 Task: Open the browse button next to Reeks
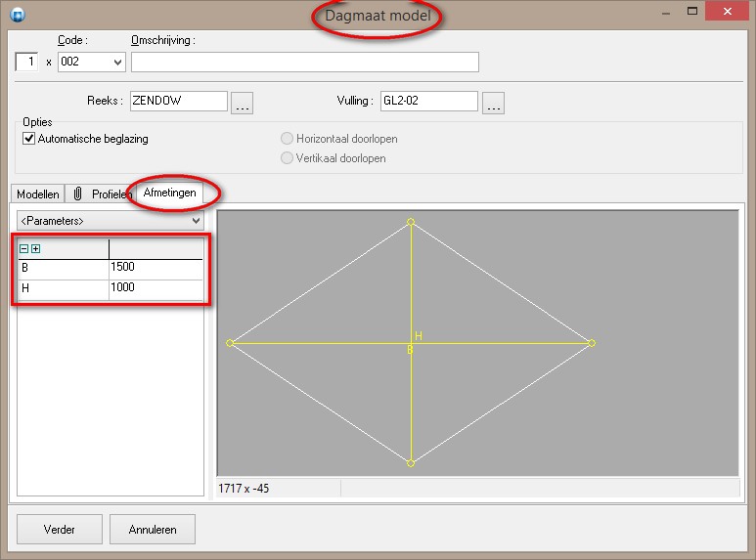click(242, 103)
